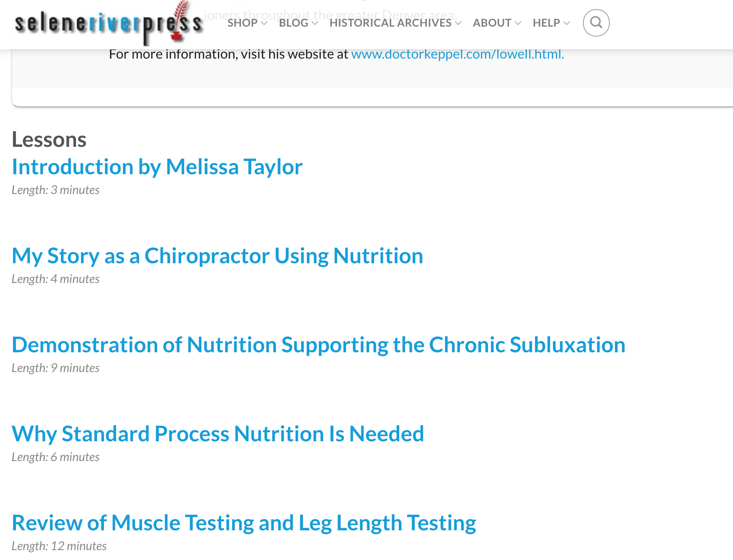The image size is (733, 560).
Task: Open Review of Muscle Testing lesson
Action: 244,523
